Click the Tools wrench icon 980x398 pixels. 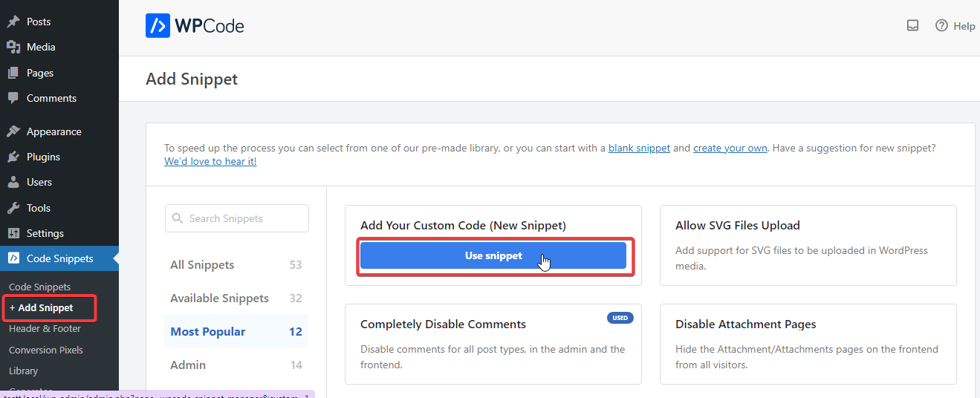tap(13, 208)
